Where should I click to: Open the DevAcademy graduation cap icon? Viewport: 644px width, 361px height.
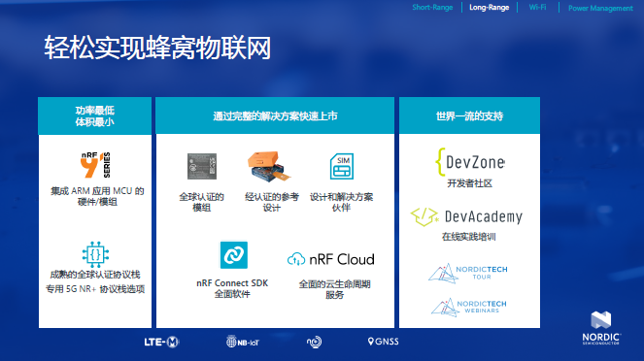(x=424, y=216)
